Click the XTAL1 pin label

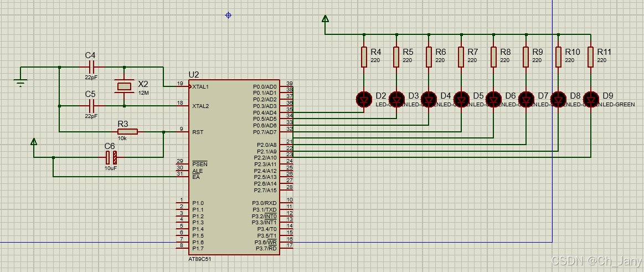click(x=200, y=86)
